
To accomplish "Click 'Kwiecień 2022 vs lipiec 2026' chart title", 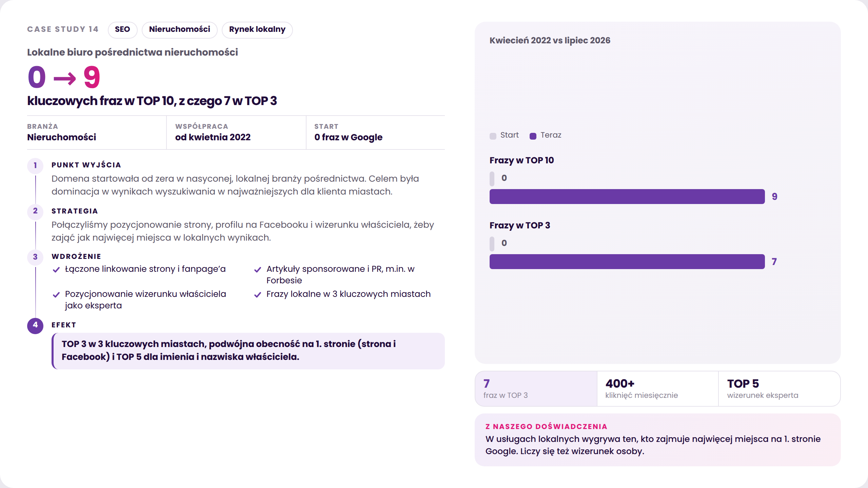I will [550, 40].
